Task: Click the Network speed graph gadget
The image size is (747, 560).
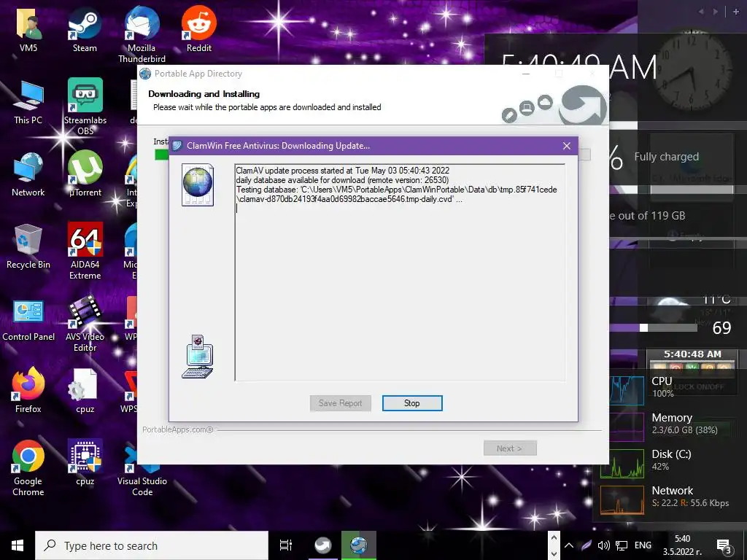Action: (x=622, y=500)
